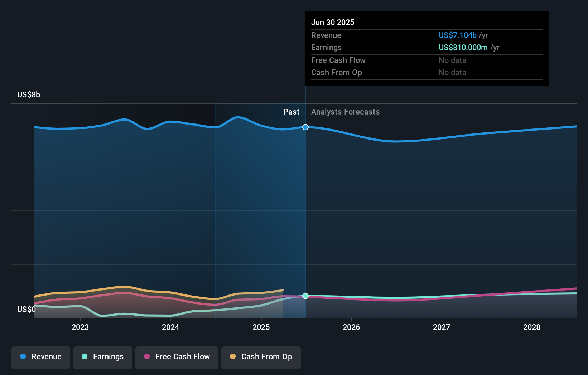Click the 2023 x-axis label
This screenshot has height=375, width=588.
[x=80, y=327]
